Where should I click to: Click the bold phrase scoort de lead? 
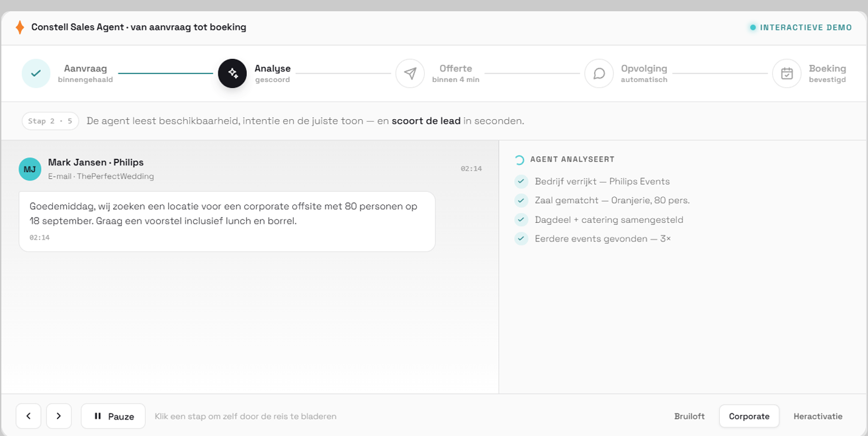pyautogui.click(x=426, y=121)
